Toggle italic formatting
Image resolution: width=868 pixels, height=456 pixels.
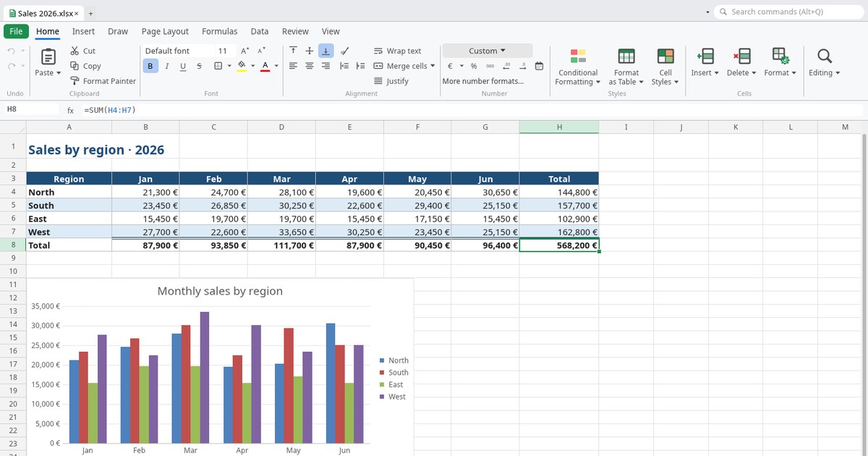coord(167,66)
